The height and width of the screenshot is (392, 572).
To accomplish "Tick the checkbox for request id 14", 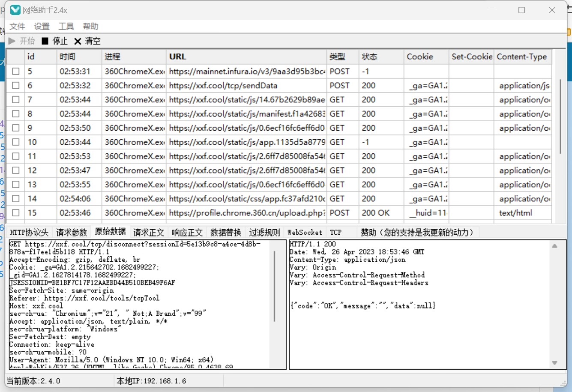I will tap(16, 199).
